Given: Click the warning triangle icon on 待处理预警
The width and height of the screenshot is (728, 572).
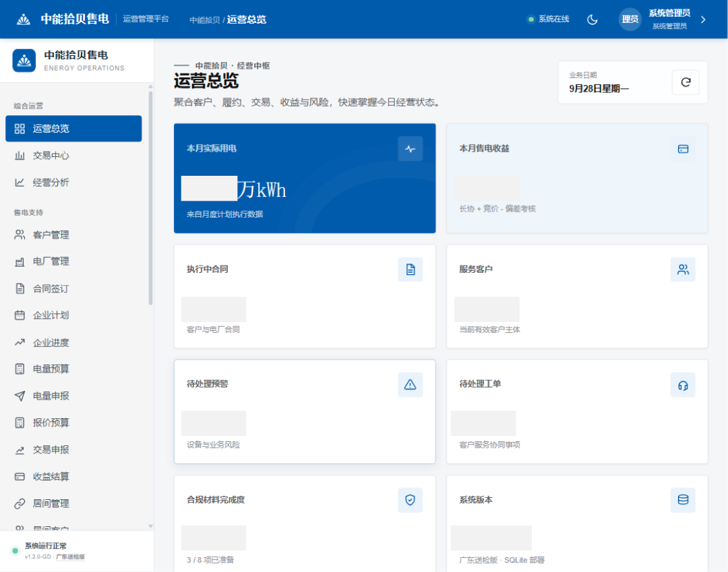Looking at the screenshot, I should pos(410,384).
